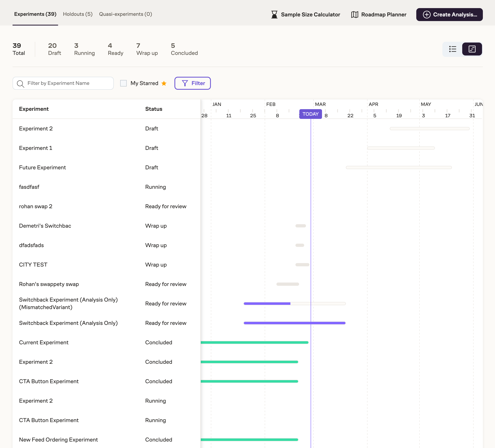Click the Create Analysis button

click(x=449, y=15)
